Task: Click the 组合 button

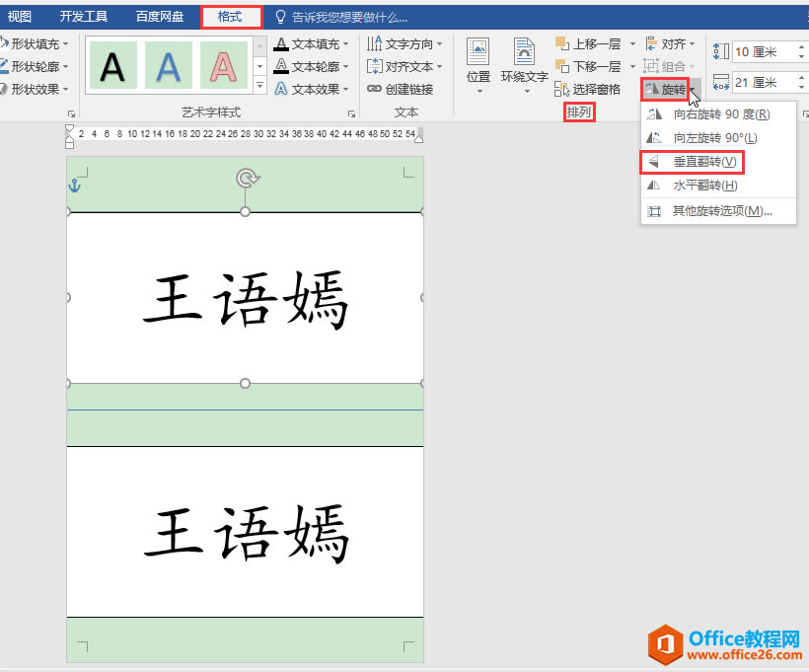Action: (x=669, y=66)
